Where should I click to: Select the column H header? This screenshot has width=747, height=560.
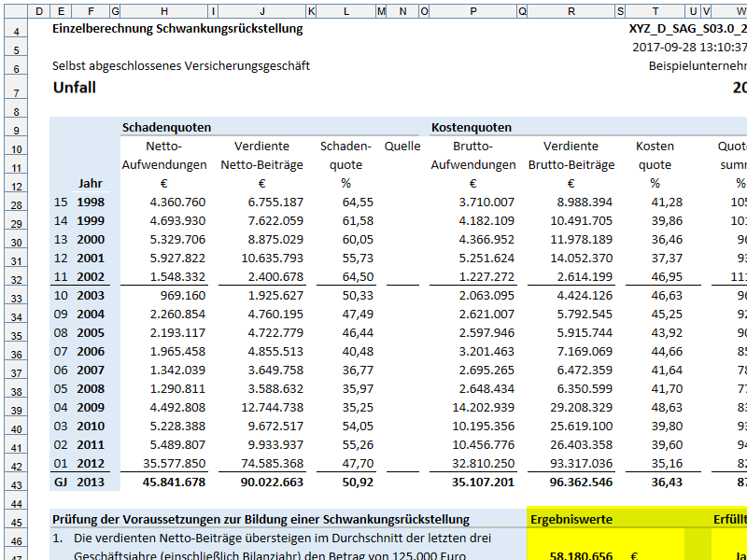(164, 11)
